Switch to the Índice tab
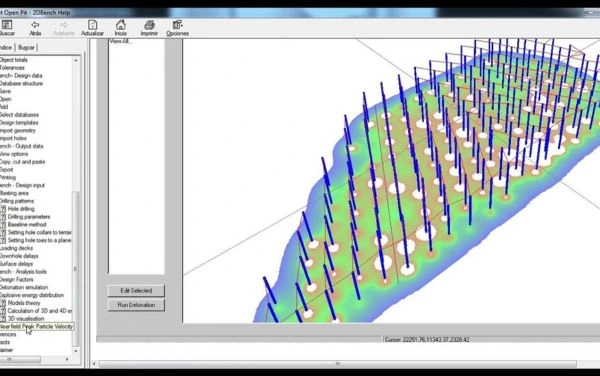The image size is (600, 376). click(x=7, y=47)
